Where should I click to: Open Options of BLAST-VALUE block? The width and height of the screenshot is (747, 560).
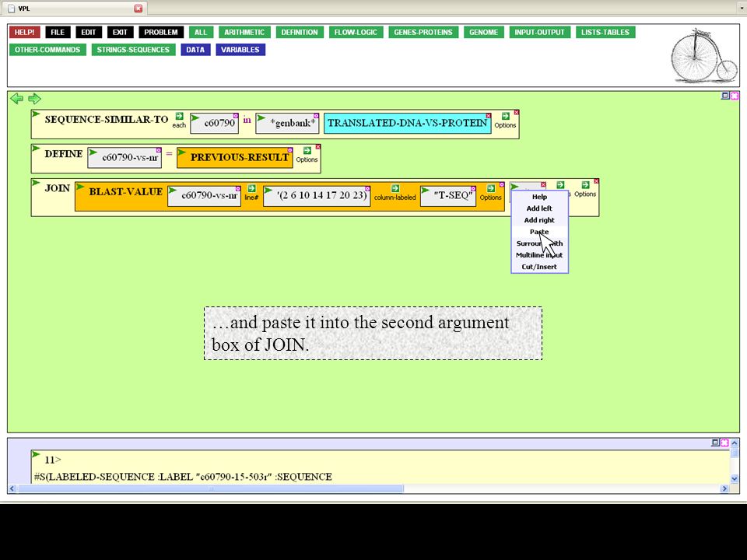pos(490,193)
